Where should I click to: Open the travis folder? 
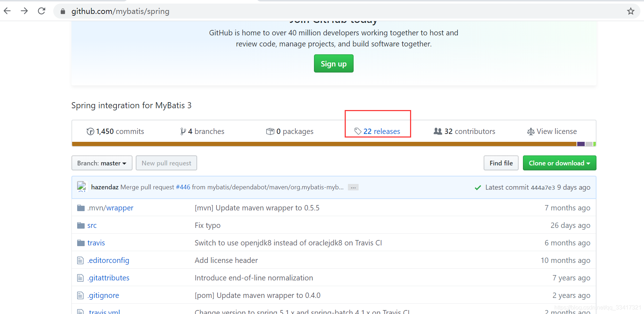[96, 243]
